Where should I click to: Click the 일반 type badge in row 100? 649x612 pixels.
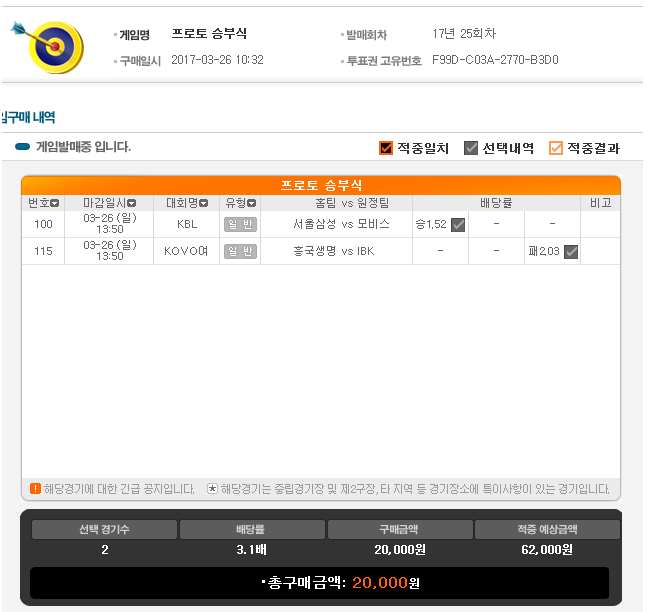[240, 225]
